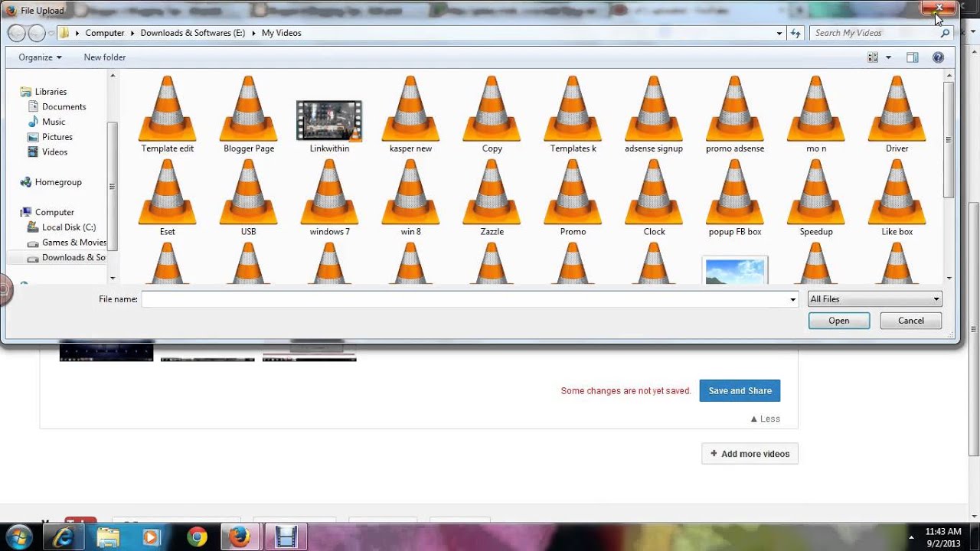Open the Videos library

[54, 152]
